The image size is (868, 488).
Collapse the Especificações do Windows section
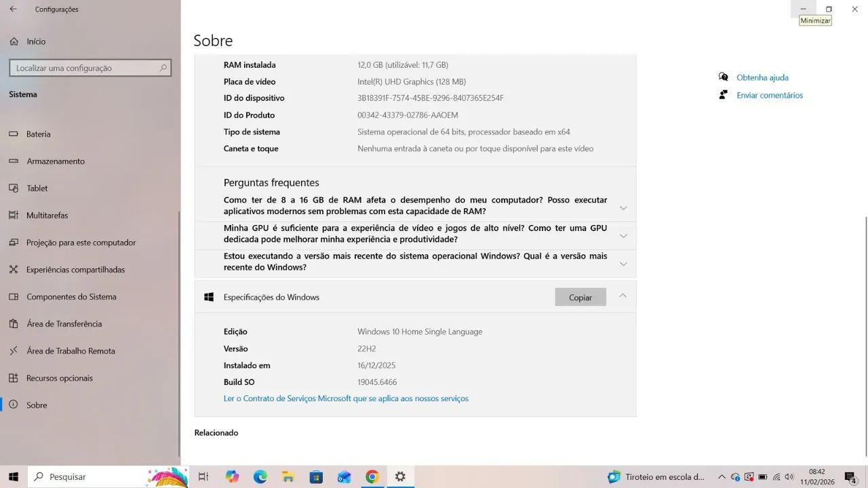point(623,296)
